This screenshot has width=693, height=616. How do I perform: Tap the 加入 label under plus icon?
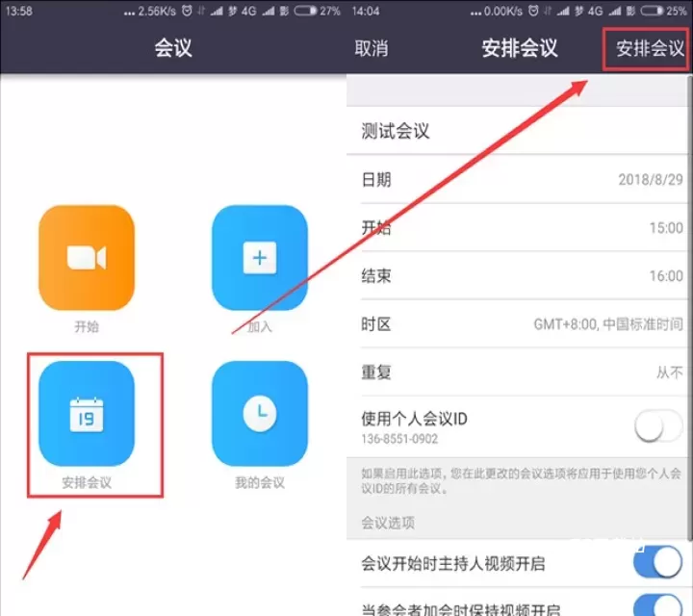tap(260, 326)
